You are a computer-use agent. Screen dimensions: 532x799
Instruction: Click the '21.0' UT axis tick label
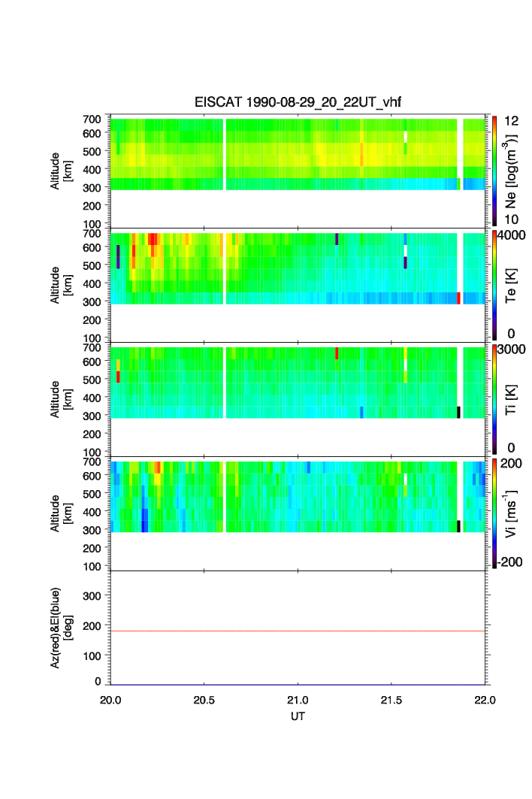[x=298, y=700]
